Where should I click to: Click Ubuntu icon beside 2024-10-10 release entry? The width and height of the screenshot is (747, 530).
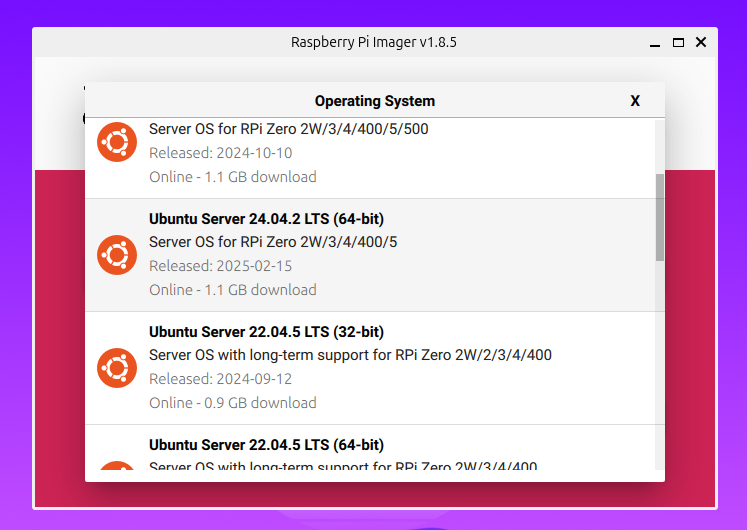point(117,142)
